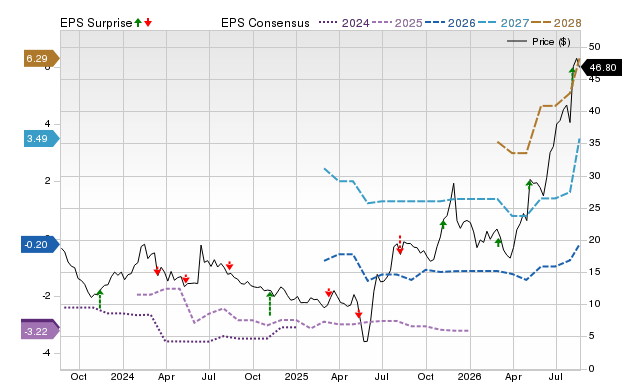Toggle the 2026 consensus series in legend
Image resolution: width=640 pixels, height=382 pixels.
pos(450,23)
